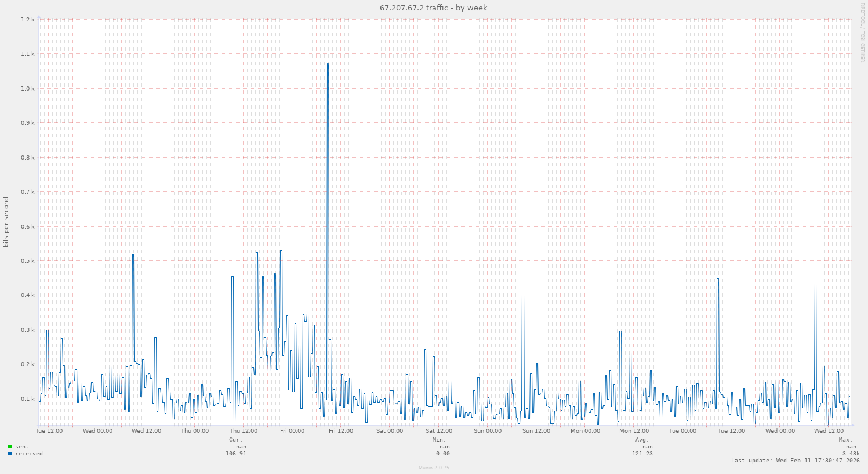The width and height of the screenshot is (868, 474).
Task: Expand the 'Max:' statistics column
Action: [845, 439]
